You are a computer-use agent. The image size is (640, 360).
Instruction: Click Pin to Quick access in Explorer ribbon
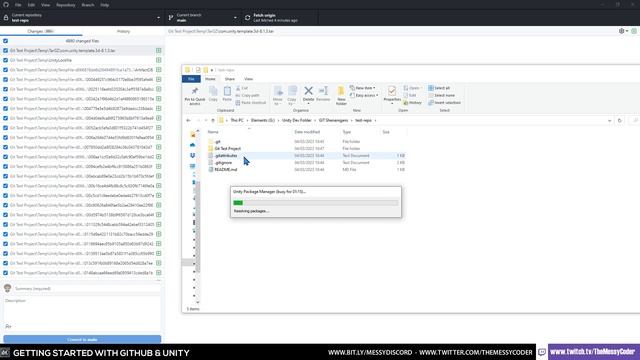coord(195,96)
